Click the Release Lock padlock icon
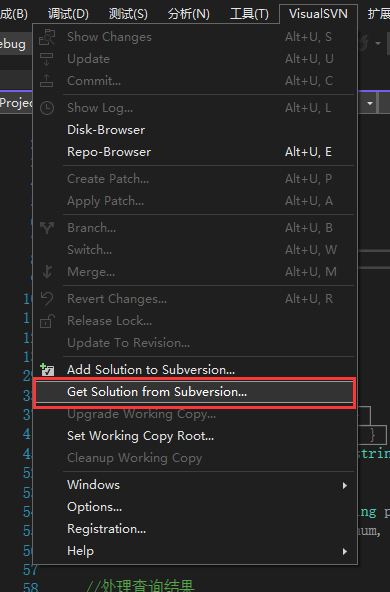Image resolution: width=390 pixels, height=592 pixels. (47, 321)
